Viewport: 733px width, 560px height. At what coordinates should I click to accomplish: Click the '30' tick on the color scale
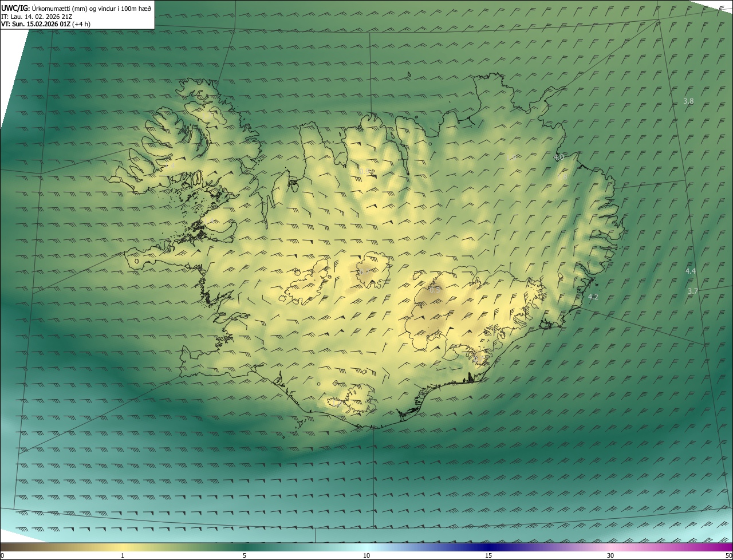[610, 555]
